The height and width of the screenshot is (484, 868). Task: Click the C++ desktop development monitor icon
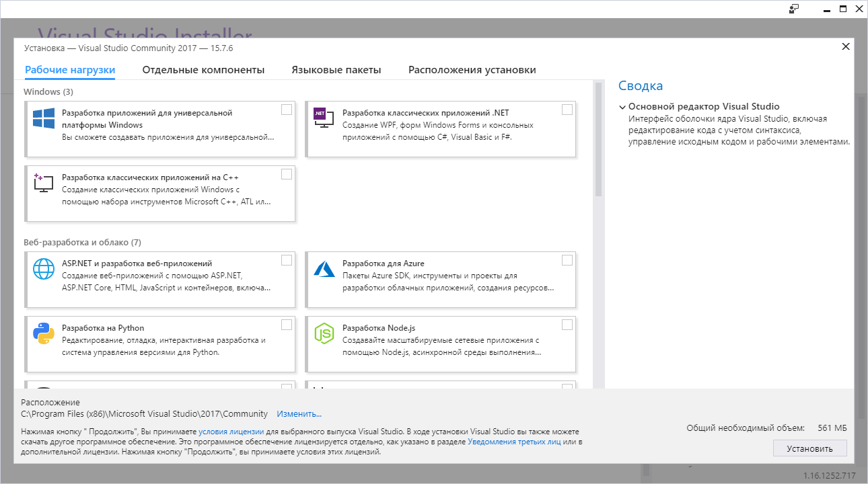(x=44, y=183)
